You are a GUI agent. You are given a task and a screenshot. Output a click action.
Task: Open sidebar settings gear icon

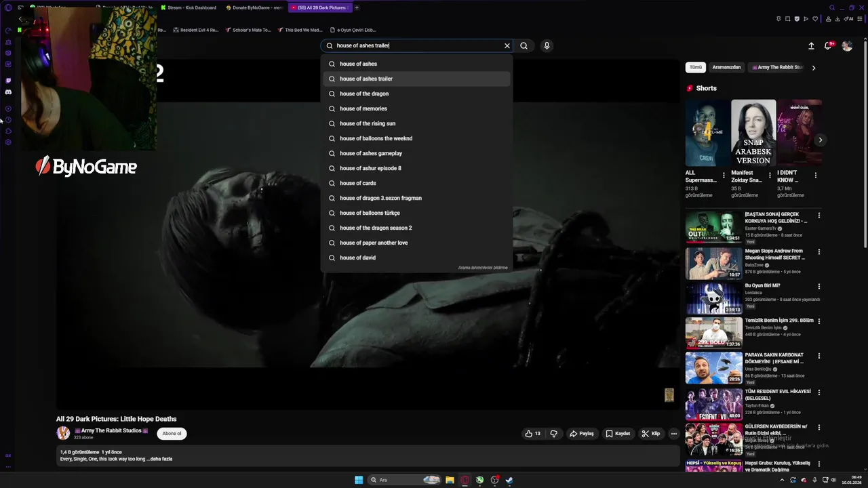(8, 142)
